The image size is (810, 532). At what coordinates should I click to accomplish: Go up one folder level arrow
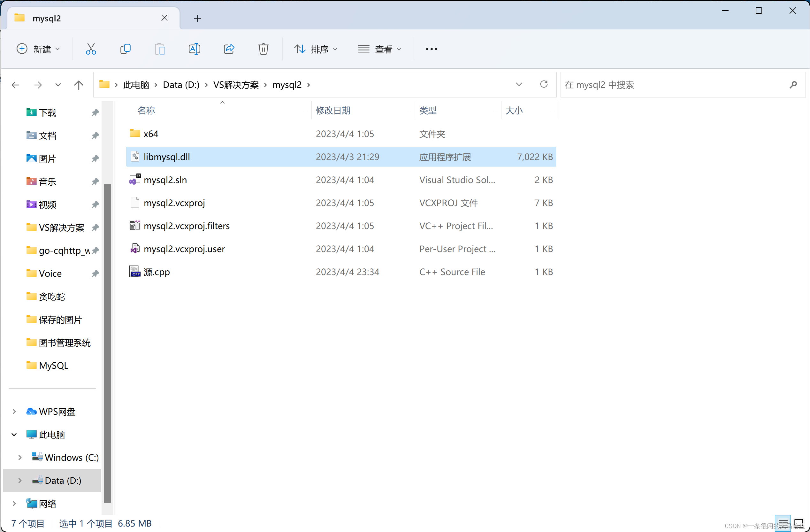click(x=79, y=85)
